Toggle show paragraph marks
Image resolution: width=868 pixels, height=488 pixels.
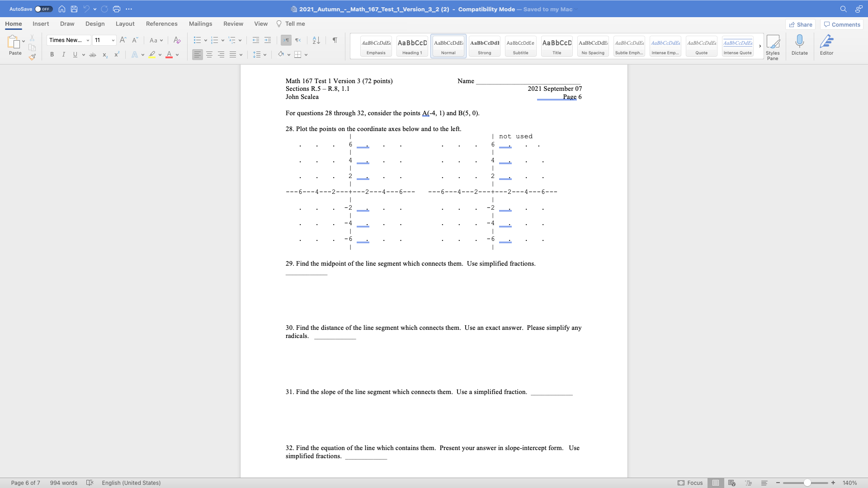tap(335, 40)
